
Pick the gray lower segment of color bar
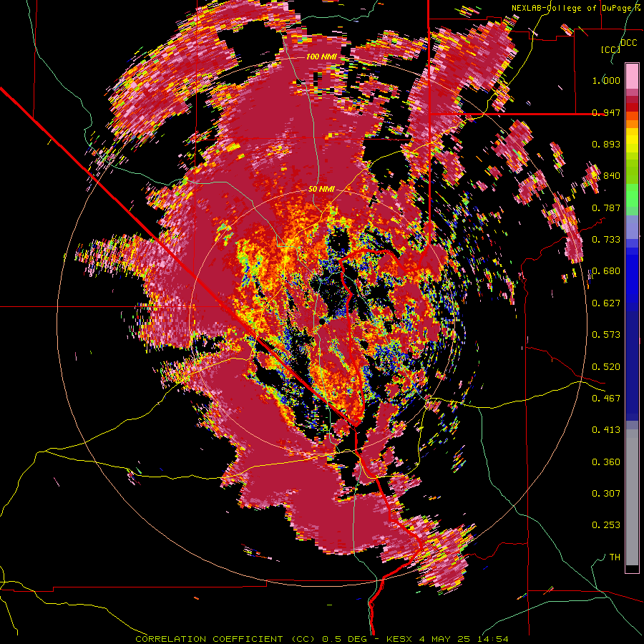click(x=632, y=497)
